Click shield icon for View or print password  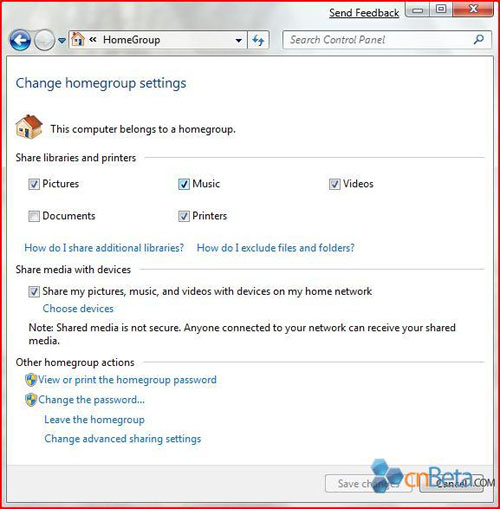click(x=31, y=380)
